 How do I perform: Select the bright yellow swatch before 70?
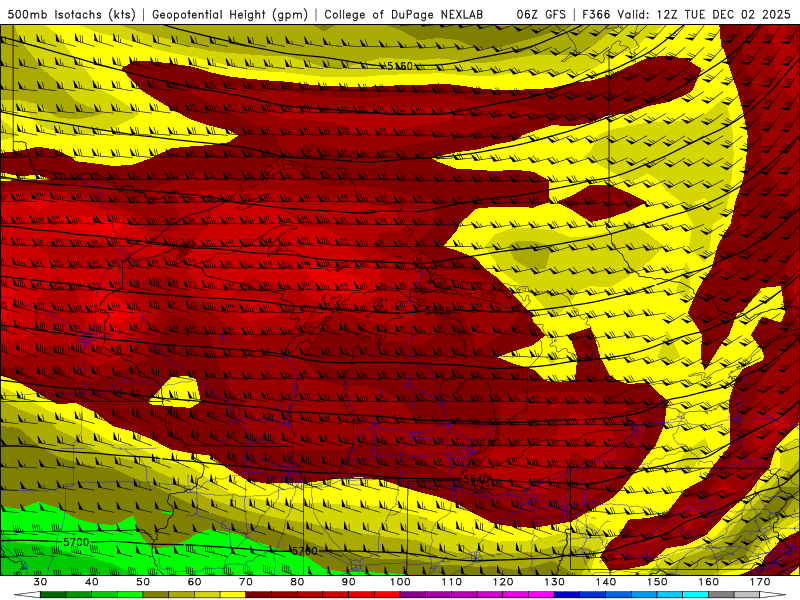tap(233, 595)
